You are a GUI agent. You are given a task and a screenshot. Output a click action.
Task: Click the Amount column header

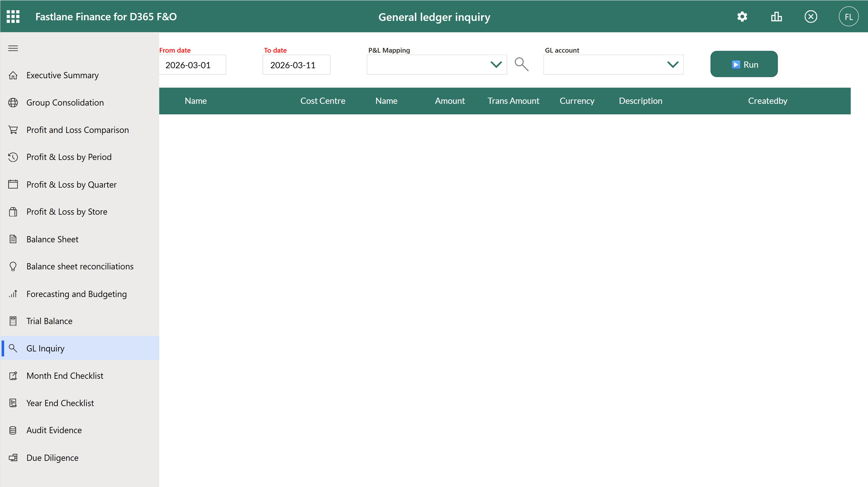pyautogui.click(x=450, y=101)
